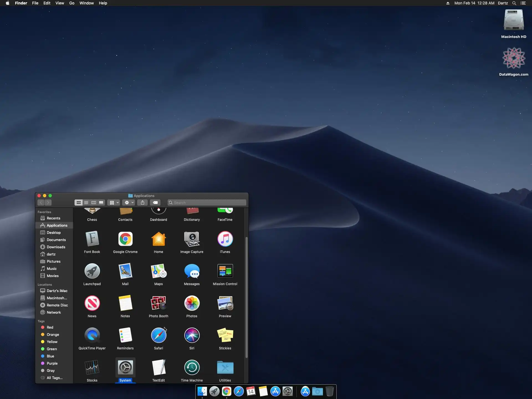Open Spotlight search in menu bar
The image size is (532, 399).
tap(514, 3)
